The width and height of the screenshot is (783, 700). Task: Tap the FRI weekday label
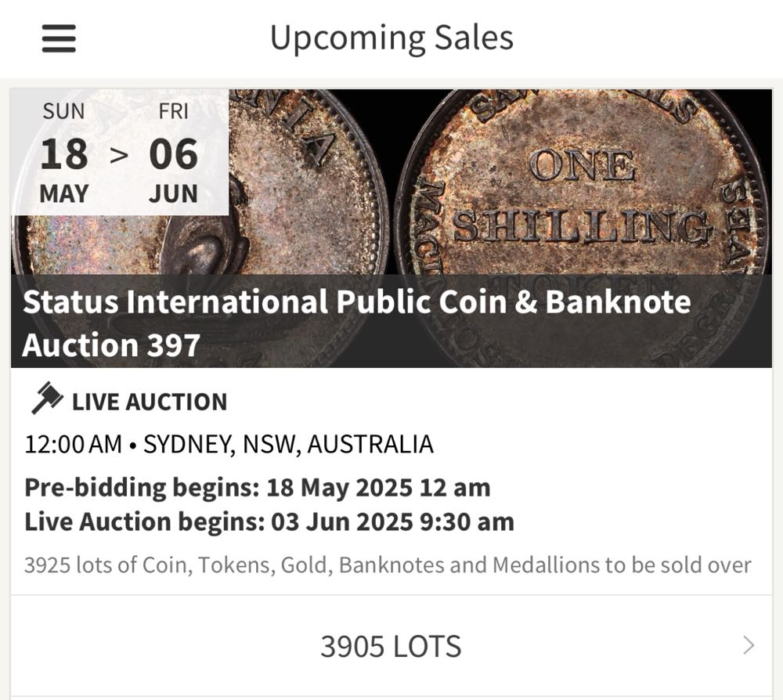coord(173,111)
